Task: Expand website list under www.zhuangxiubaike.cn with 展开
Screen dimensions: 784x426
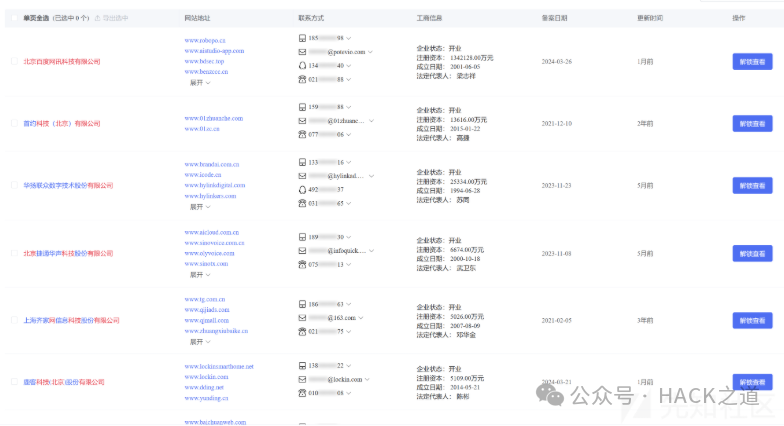Action: click(x=200, y=342)
